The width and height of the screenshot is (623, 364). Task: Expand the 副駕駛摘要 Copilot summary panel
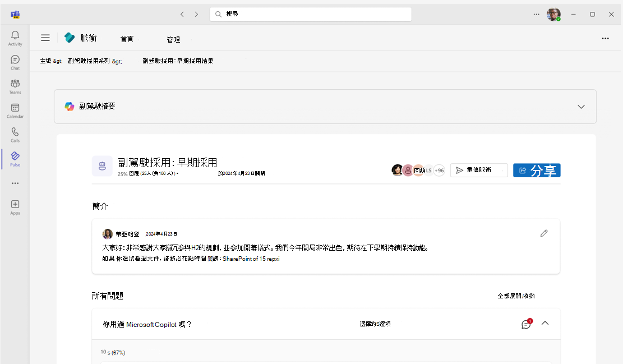582,106
